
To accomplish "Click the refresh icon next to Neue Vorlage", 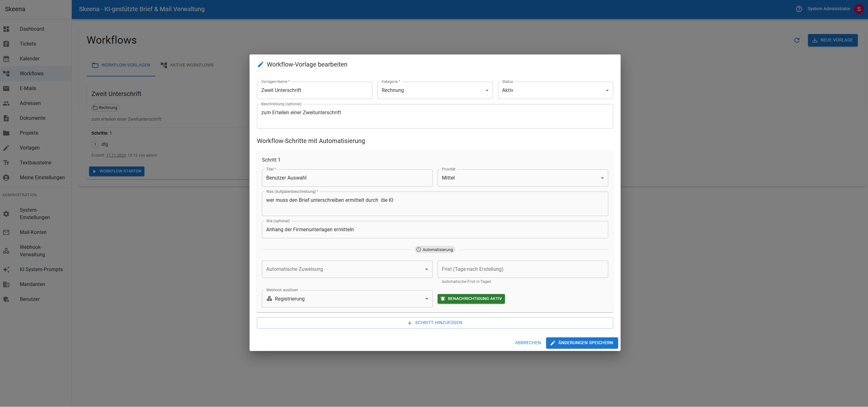I will (x=797, y=41).
